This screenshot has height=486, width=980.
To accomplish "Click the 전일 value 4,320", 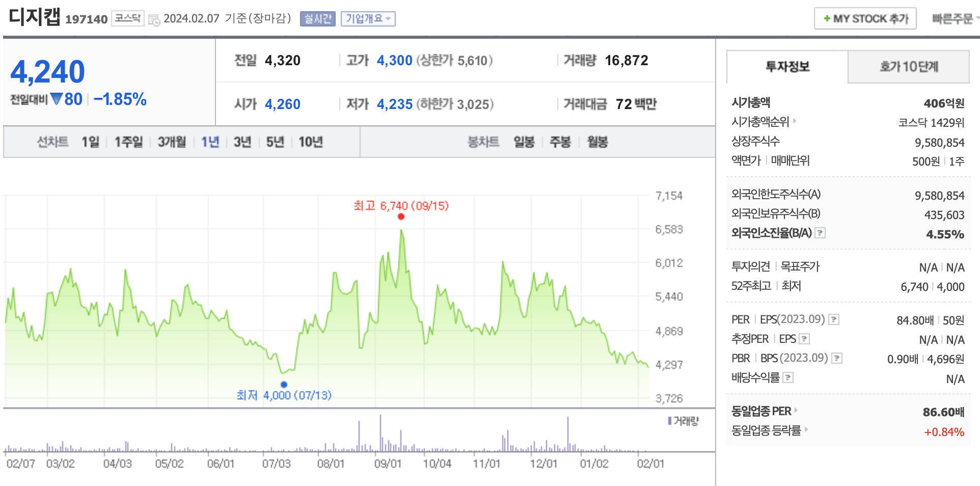I will (283, 61).
